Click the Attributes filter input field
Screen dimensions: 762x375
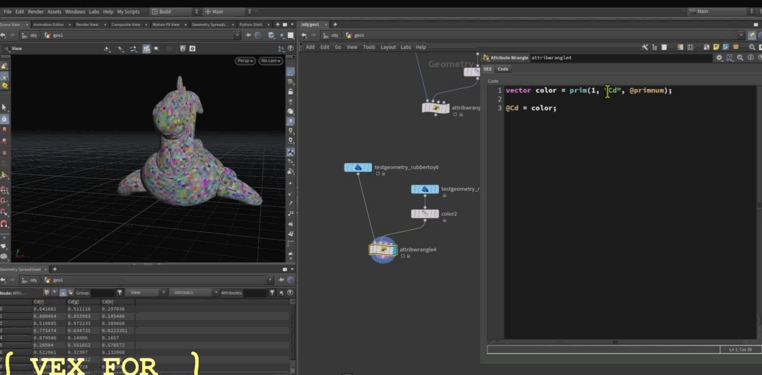coord(255,293)
